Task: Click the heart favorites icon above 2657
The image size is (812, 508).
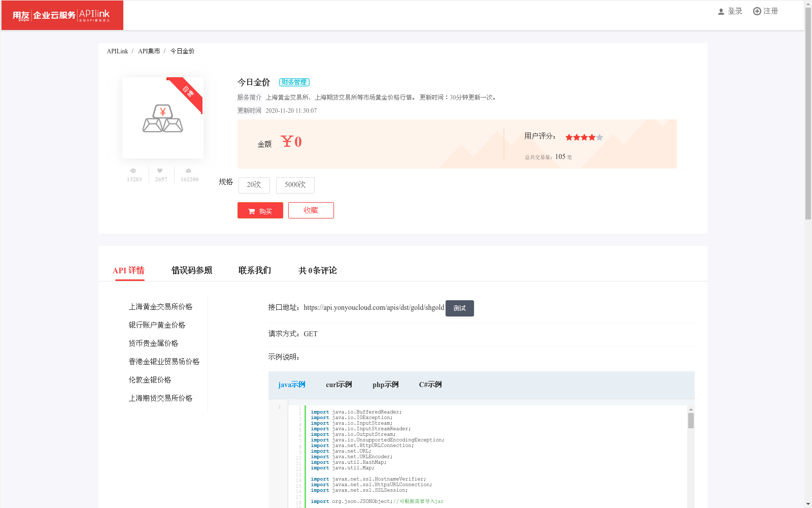Action: click(160, 171)
